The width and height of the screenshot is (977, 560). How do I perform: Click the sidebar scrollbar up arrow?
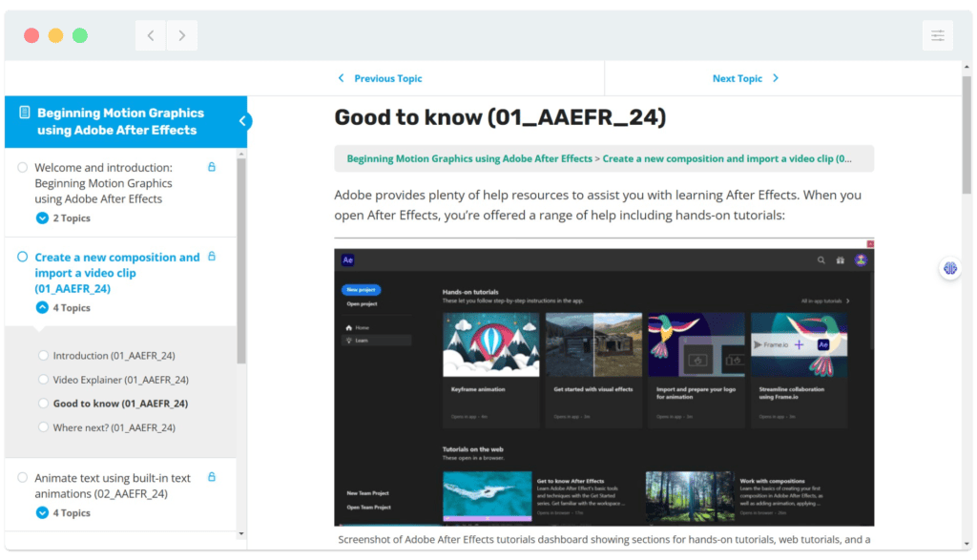coord(241,154)
